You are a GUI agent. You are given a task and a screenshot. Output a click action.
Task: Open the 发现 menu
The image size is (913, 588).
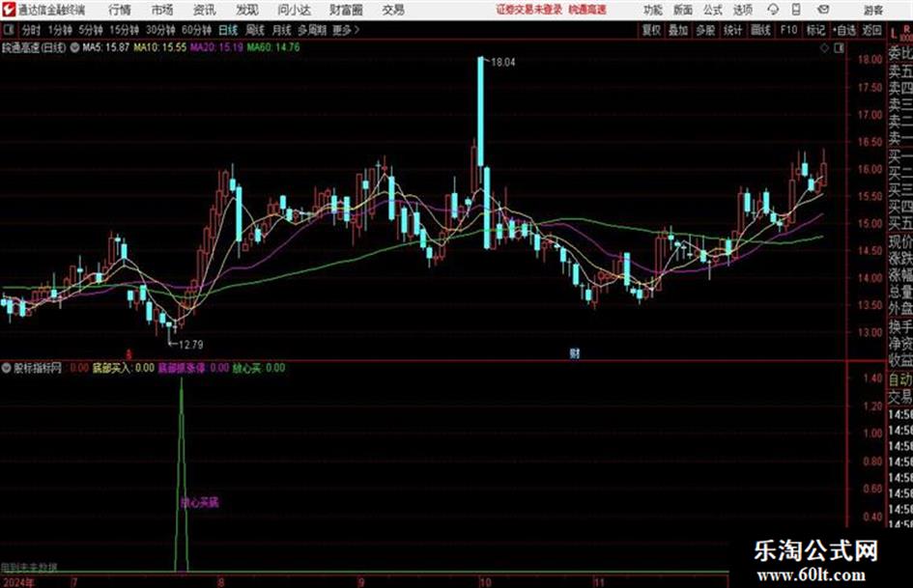[x=246, y=10]
